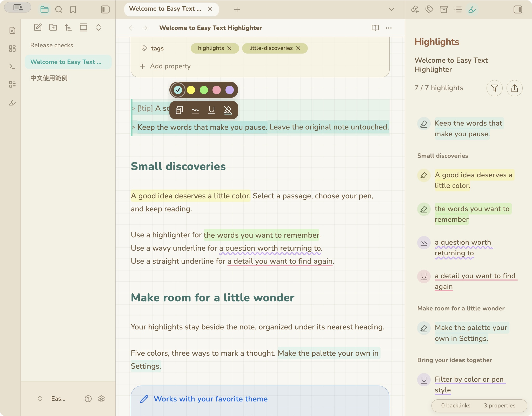The height and width of the screenshot is (416, 532).
Task: Choose the pink highlight color swatch
Action: [217, 90]
